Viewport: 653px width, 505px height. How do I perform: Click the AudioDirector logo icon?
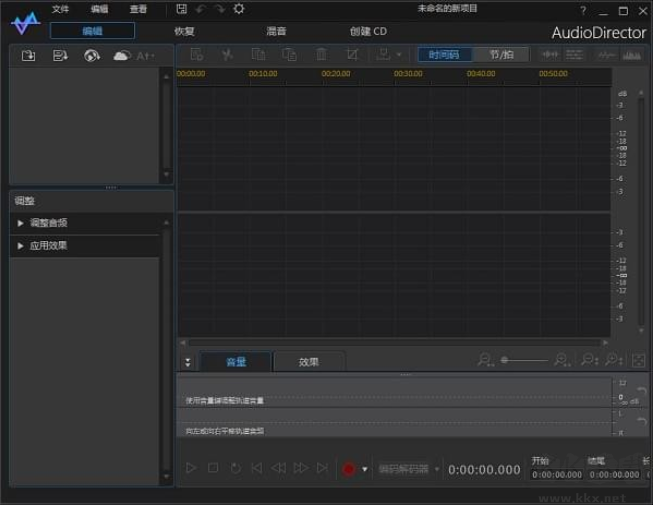(x=25, y=23)
